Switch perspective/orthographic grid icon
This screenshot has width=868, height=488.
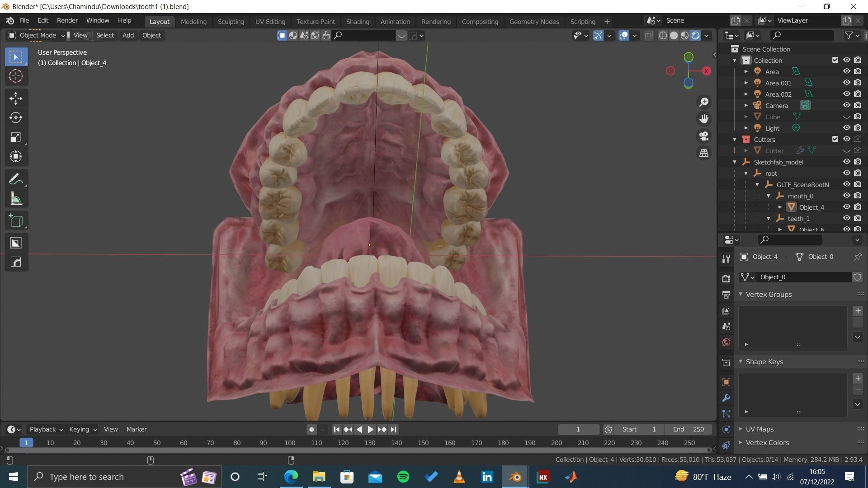[704, 153]
